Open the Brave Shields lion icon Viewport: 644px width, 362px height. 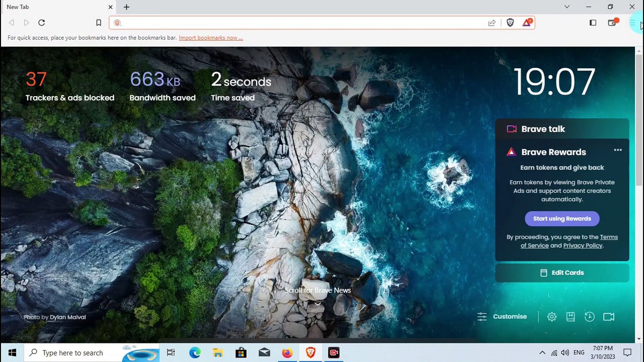(x=510, y=23)
